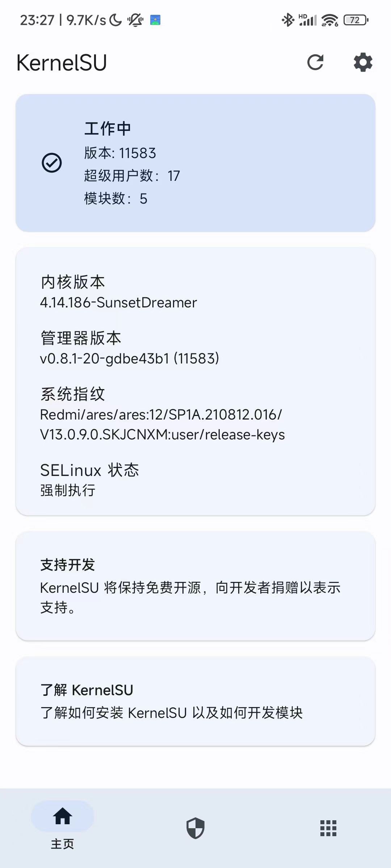Tap the Bluetooth icon in status bar

tap(288, 20)
